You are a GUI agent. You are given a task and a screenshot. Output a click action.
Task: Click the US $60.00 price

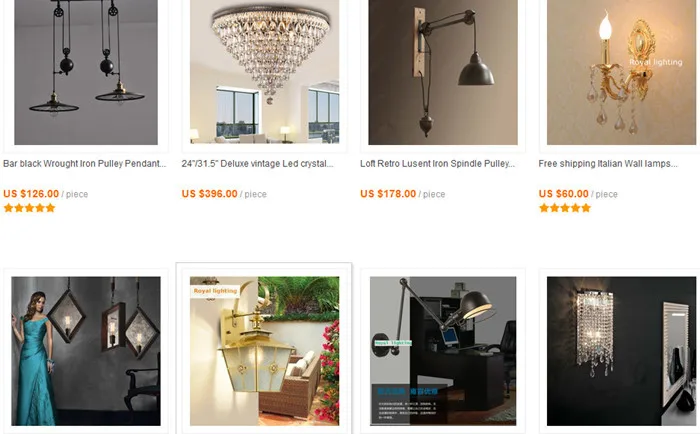click(x=563, y=194)
